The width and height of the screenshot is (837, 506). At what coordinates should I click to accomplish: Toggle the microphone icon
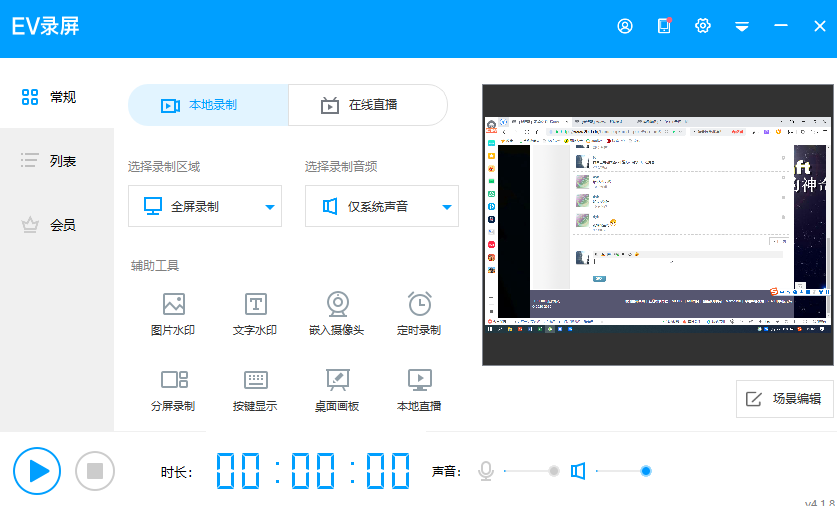pos(486,471)
